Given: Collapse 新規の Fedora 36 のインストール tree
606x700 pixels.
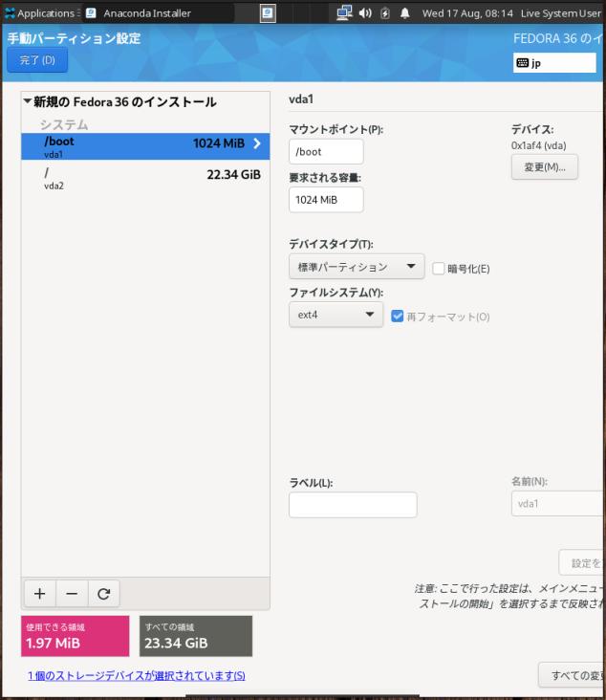Looking at the screenshot, I should [x=27, y=101].
